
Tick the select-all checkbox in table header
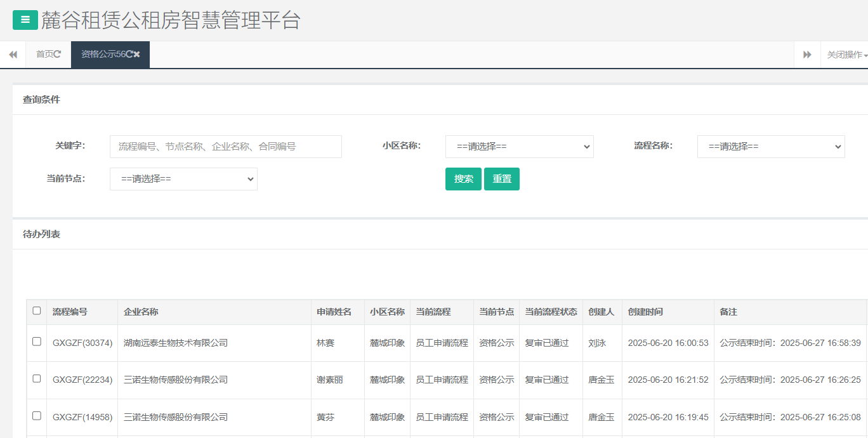click(x=37, y=311)
